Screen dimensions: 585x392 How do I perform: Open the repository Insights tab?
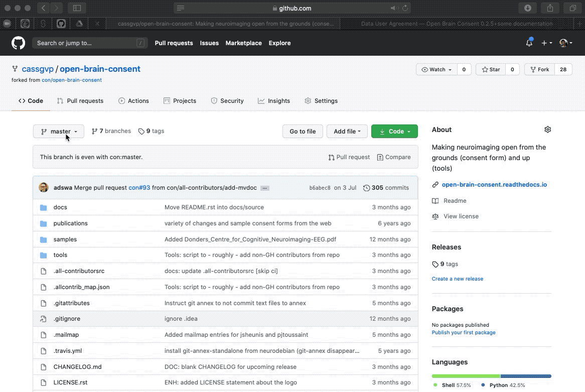[274, 101]
